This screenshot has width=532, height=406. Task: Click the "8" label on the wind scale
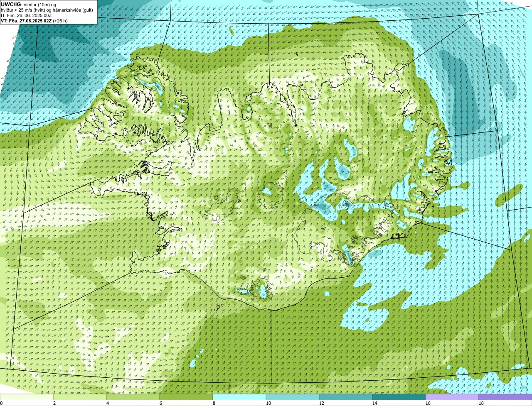coord(214,403)
